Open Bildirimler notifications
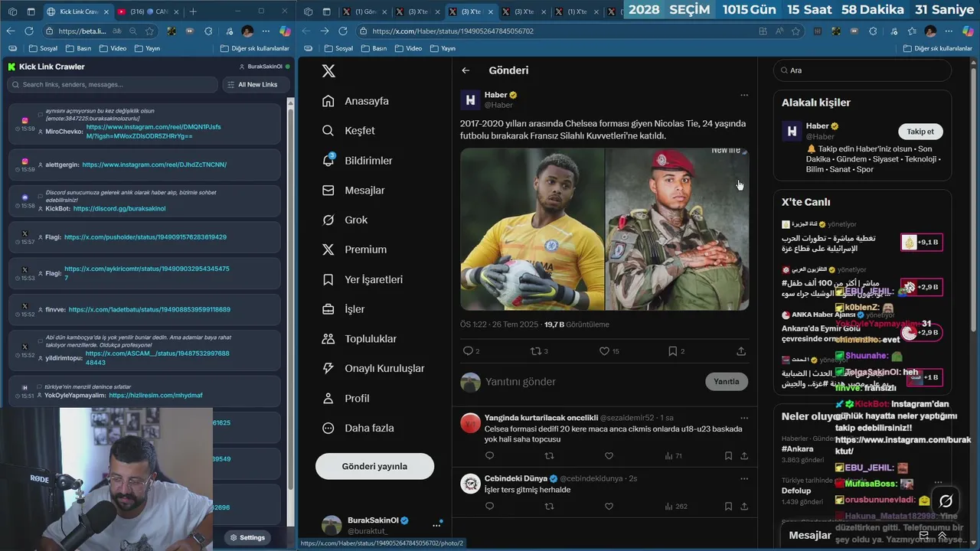This screenshot has width=980, height=551. click(x=368, y=161)
